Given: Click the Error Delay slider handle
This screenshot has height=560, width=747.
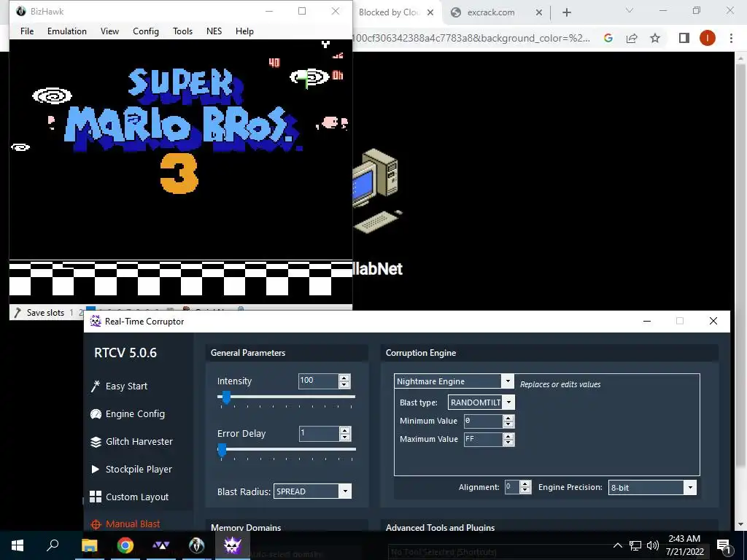Looking at the screenshot, I should point(222,449).
